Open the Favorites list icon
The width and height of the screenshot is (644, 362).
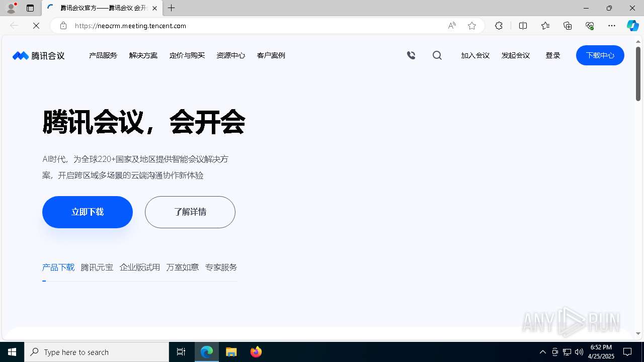545,26
